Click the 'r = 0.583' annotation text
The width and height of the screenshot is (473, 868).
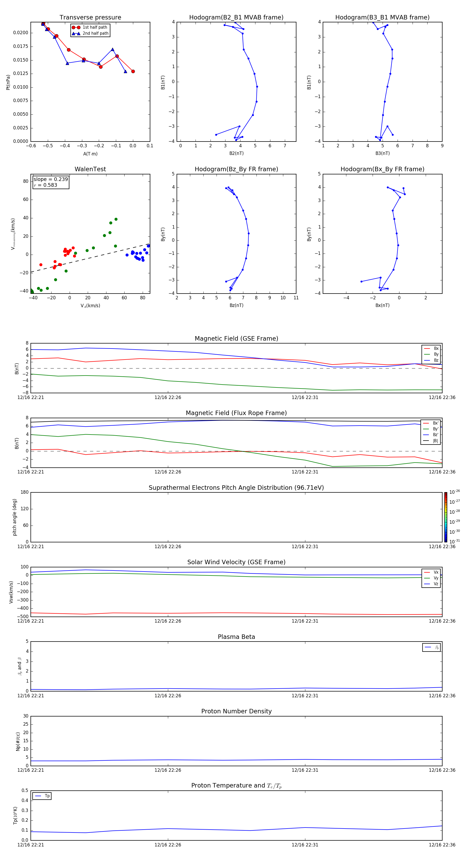45,185
